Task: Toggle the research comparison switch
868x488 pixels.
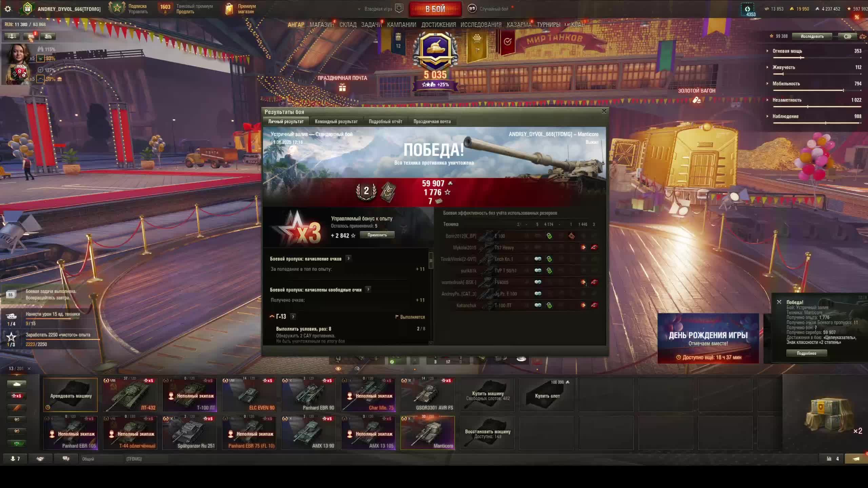Action: click(x=847, y=36)
